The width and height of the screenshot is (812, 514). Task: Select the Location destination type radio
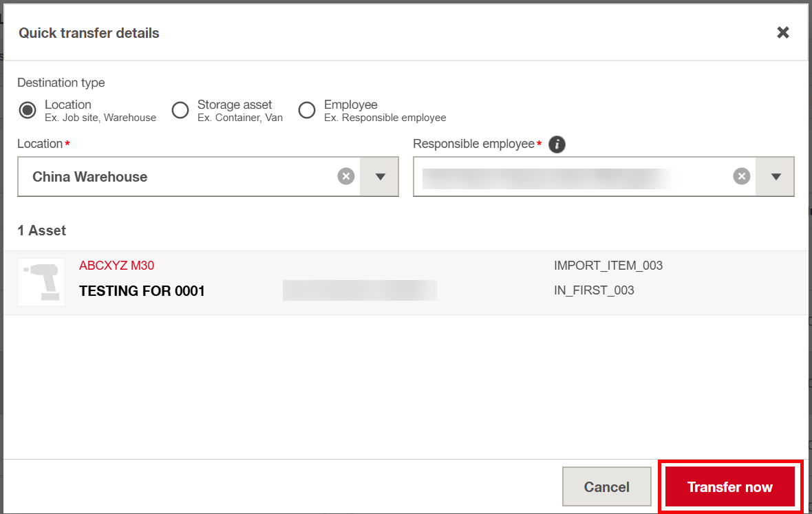(28, 110)
